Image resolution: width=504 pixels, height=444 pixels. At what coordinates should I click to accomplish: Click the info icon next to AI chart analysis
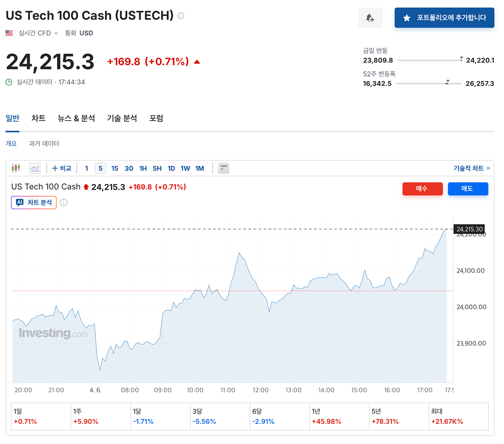(x=64, y=202)
